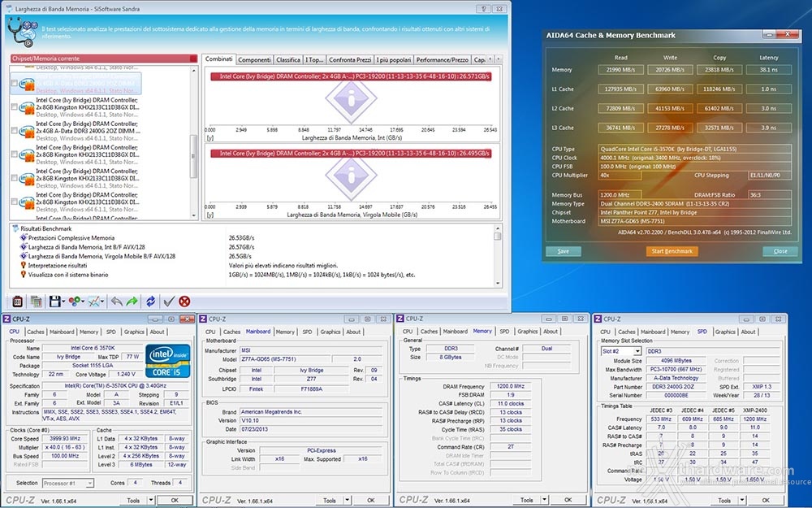The width and height of the screenshot is (812, 508).
Task: Click the Tools button in the CPU-Z Mainboard window
Action: [330, 500]
